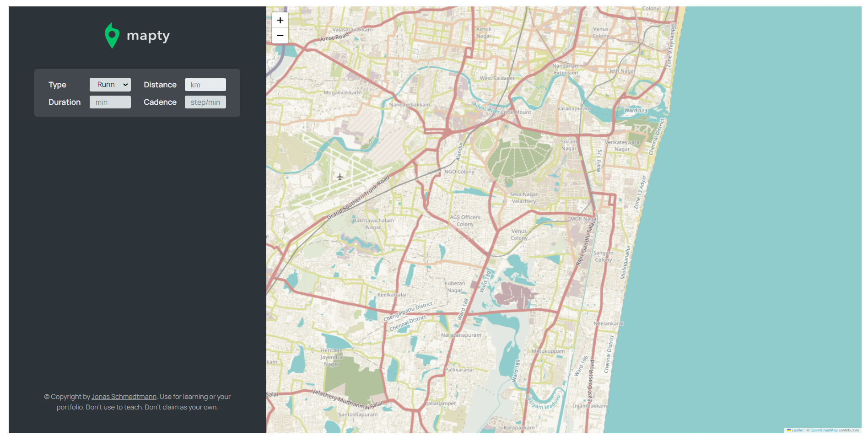The height and width of the screenshot is (436, 868).
Task: Click NGO Colony label on the map
Action: [459, 172]
